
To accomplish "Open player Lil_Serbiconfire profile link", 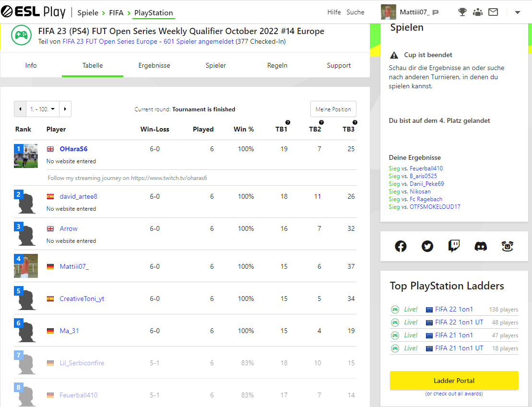I will (82, 363).
